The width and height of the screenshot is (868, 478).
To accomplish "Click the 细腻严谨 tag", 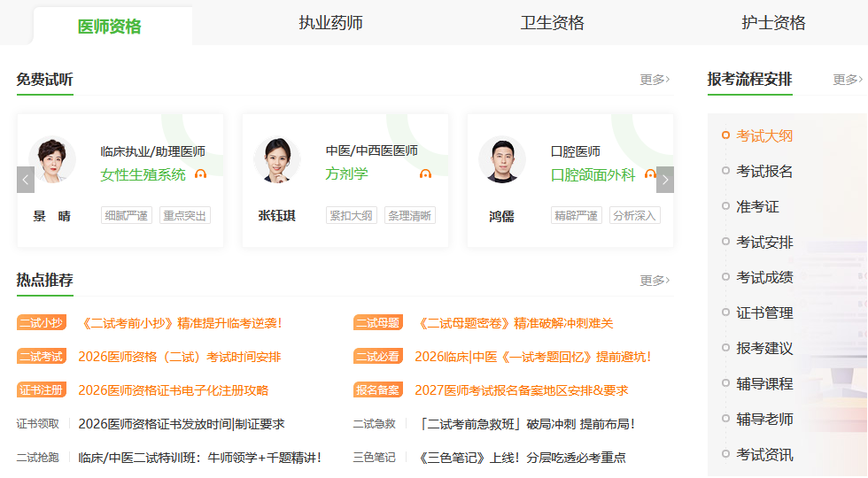I will pos(126,215).
